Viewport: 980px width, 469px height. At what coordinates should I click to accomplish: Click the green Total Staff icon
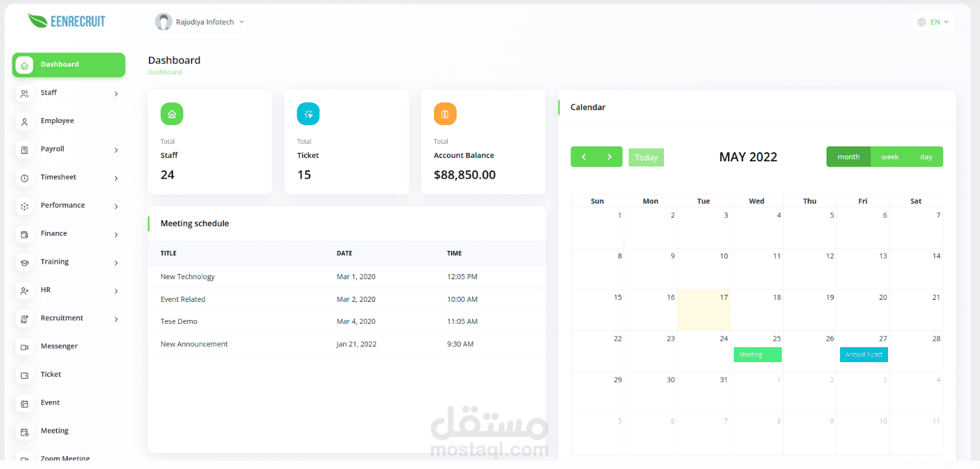click(x=171, y=113)
